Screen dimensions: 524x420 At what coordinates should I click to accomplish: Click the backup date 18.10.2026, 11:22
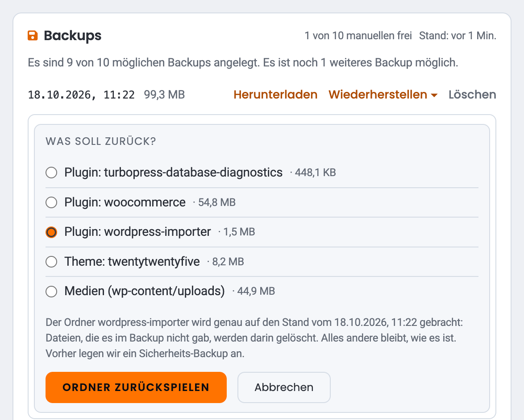point(81,95)
